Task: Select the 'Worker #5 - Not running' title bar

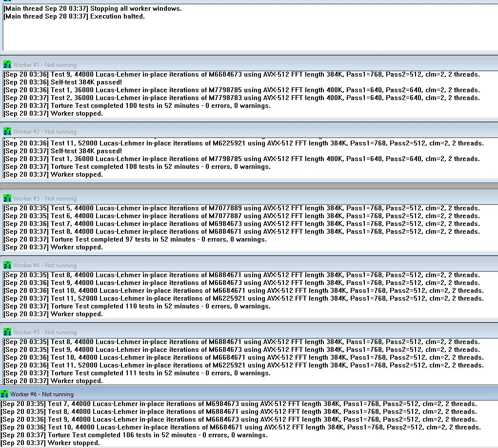Action: (x=249, y=332)
